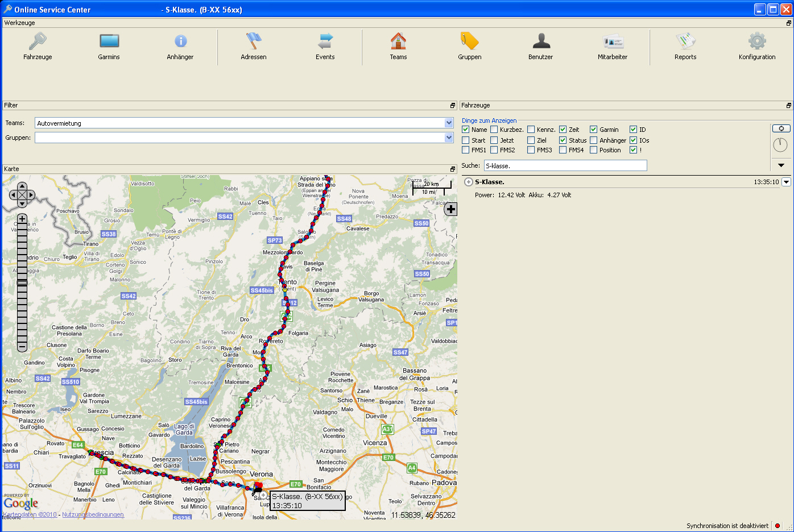Uncheck the Garmin checkbox

[593, 130]
